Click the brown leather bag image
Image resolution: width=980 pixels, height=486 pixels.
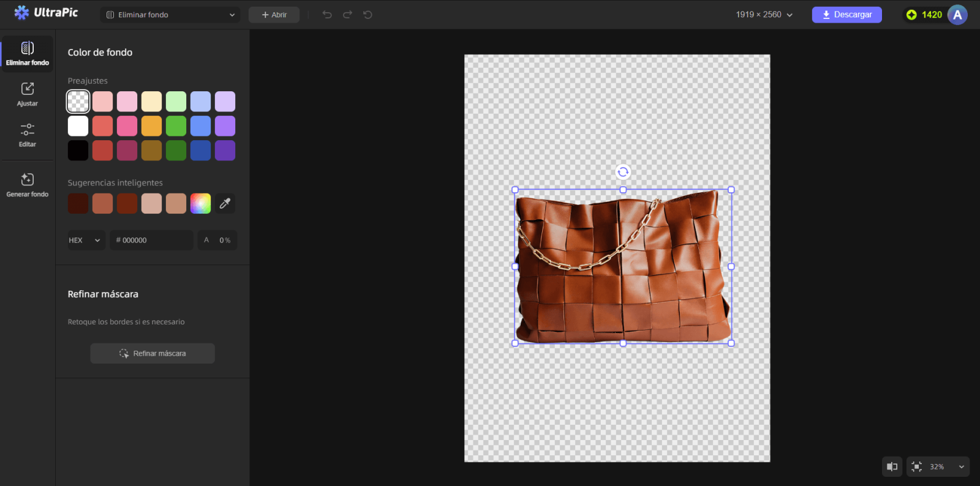point(623,267)
